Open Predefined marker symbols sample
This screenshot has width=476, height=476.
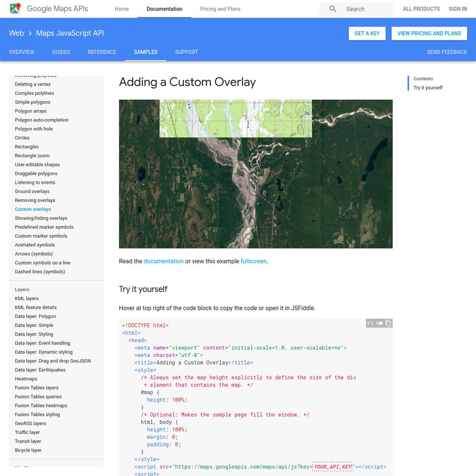[x=44, y=227]
